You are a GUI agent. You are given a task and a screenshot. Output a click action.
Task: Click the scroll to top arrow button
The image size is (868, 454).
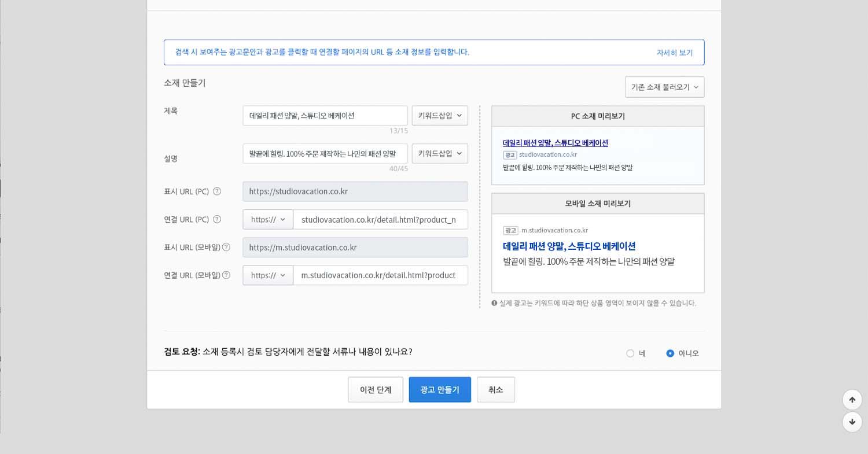(852, 400)
